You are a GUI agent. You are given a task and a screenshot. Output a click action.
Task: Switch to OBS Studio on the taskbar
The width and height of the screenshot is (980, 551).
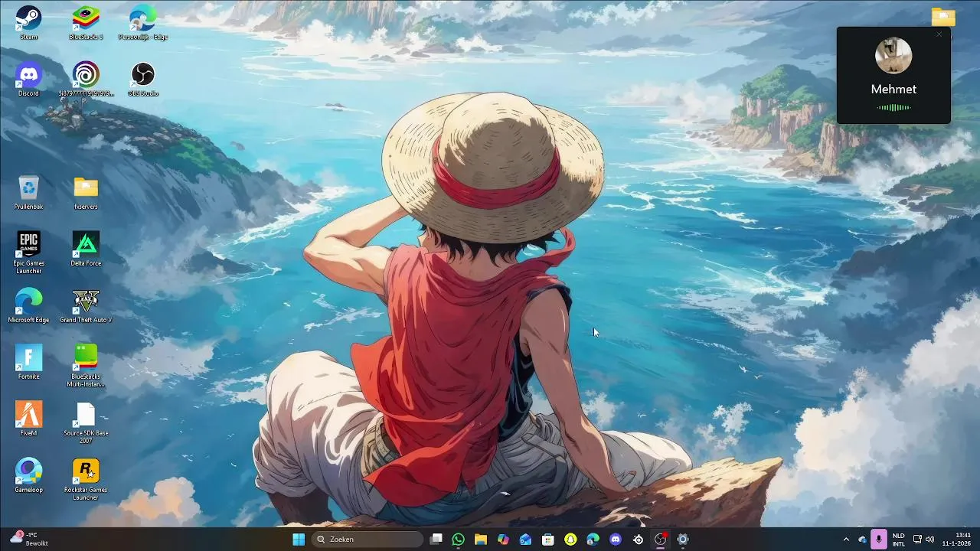click(660, 540)
